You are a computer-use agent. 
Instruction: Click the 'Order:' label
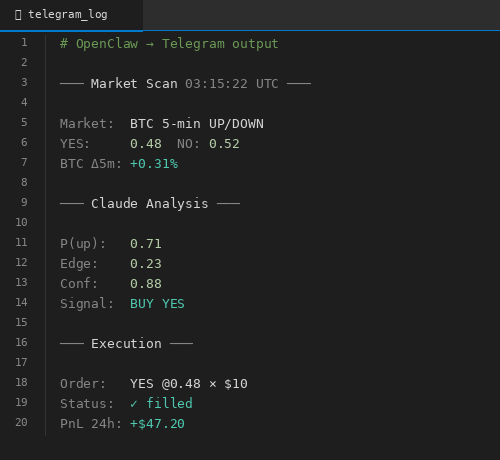coord(83,384)
